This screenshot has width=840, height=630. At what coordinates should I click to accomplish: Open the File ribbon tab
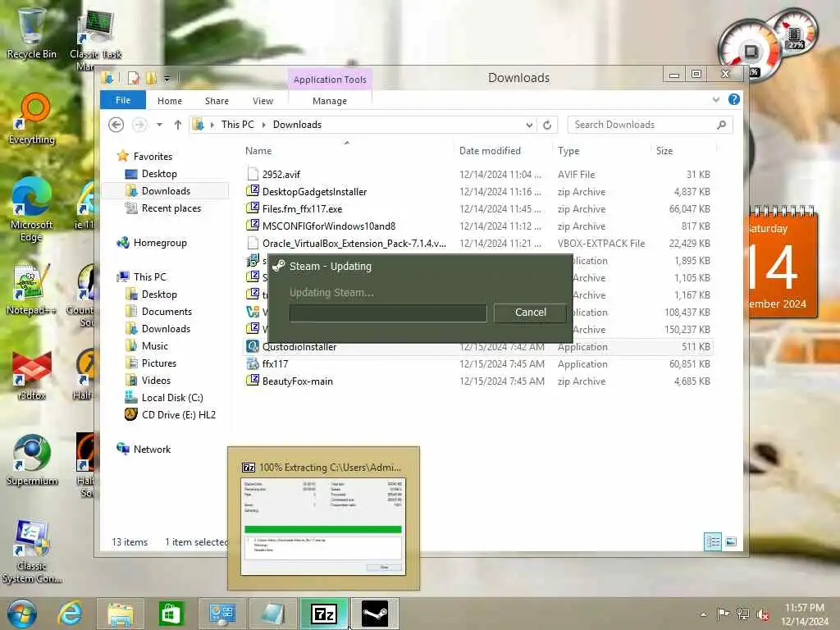pos(123,100)
